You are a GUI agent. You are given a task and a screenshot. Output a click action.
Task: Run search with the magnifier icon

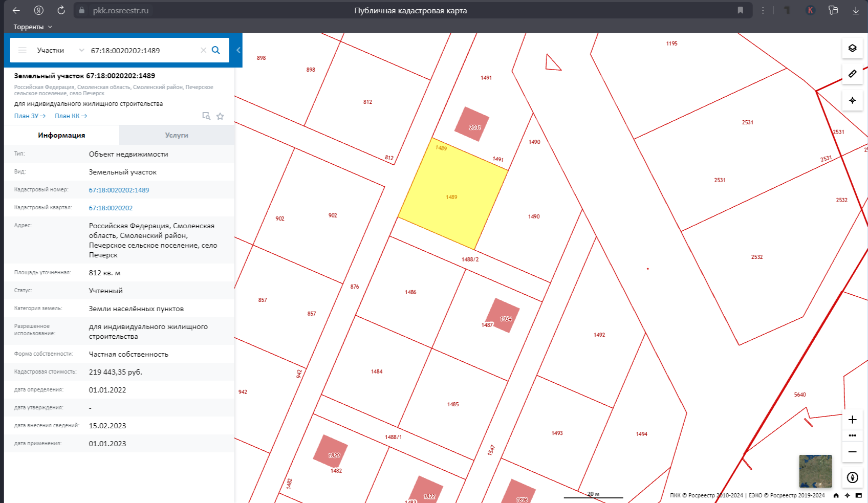[x=216, y=50]
